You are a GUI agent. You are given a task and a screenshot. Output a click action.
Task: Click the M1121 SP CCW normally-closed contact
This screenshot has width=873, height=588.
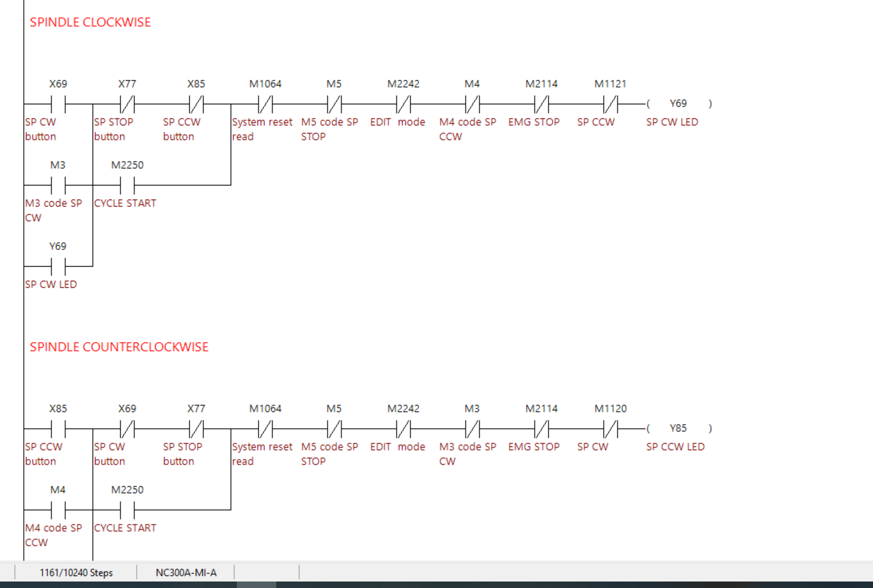coord(610,104)
